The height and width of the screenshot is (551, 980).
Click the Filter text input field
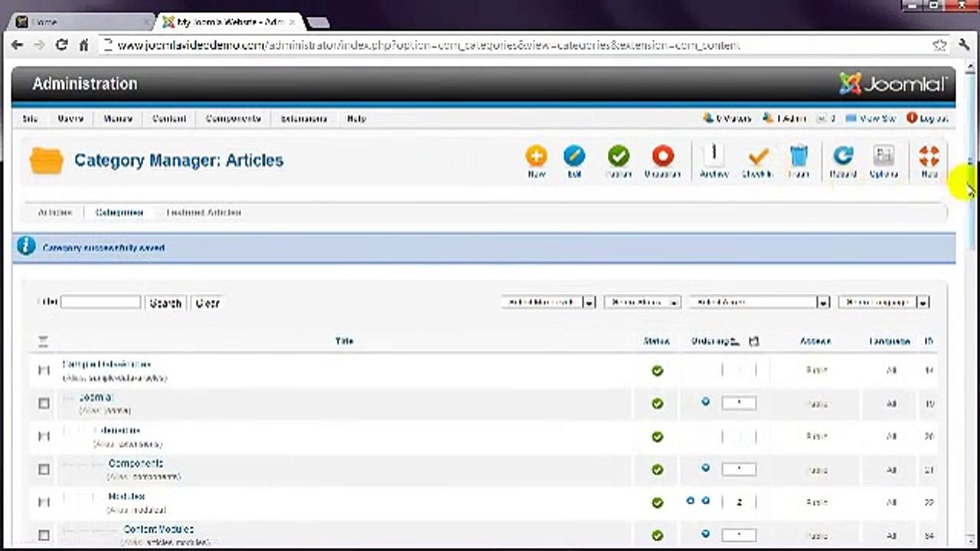coord(101,302)
